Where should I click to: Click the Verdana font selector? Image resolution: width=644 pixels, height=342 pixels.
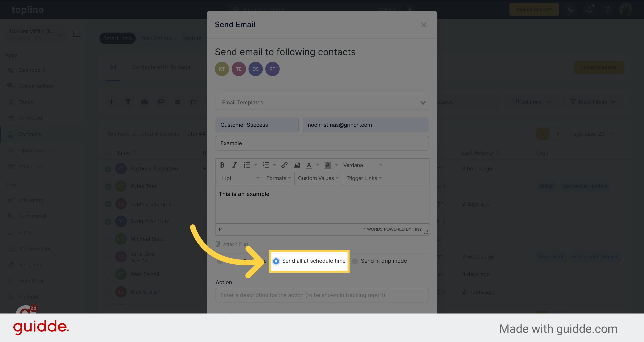(361, 165)
